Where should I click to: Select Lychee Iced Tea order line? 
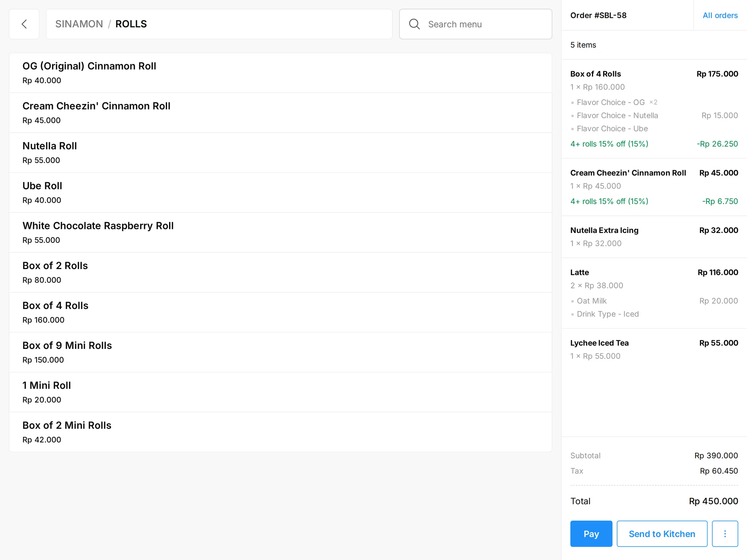(654, 349)
